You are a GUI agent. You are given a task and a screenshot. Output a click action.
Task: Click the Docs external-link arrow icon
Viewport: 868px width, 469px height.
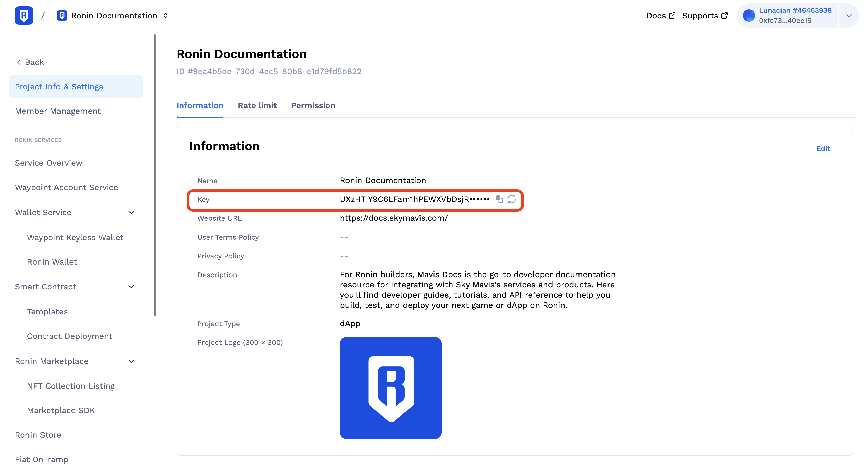[x=672, y=16]
